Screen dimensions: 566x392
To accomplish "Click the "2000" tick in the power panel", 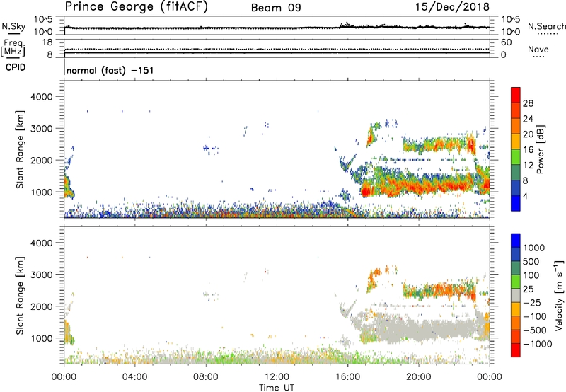I will click(42, 160).
